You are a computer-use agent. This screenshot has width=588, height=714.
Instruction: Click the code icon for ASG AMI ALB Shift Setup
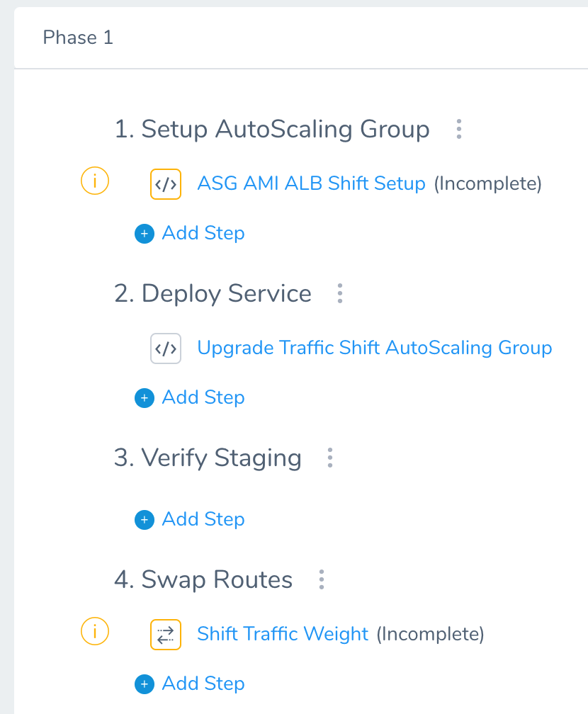coord(166,184)
